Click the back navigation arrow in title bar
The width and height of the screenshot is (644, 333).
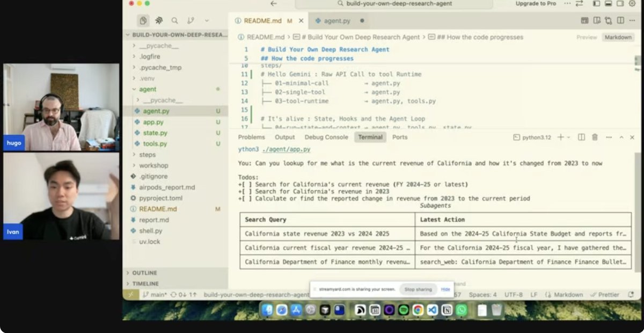click(273, 4)
